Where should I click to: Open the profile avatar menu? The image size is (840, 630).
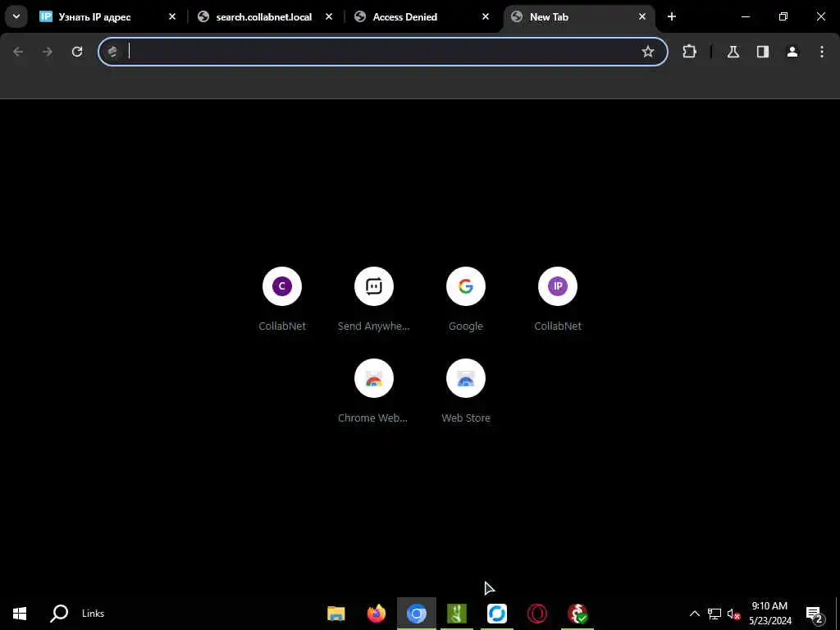point(792,52)
